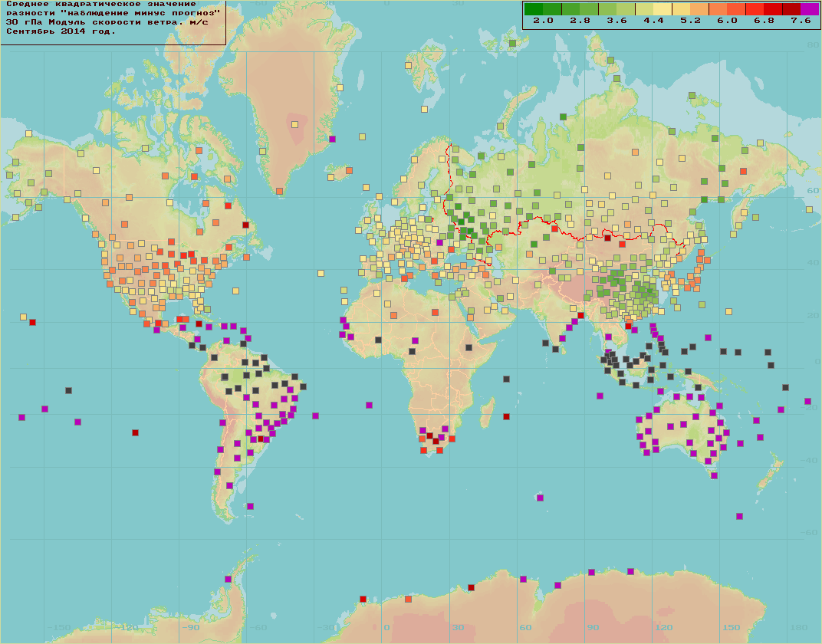The height and width of the screenshot is (644, 822).
Task: Click the right-edge latitude label 80
Action: pos(813,45)
